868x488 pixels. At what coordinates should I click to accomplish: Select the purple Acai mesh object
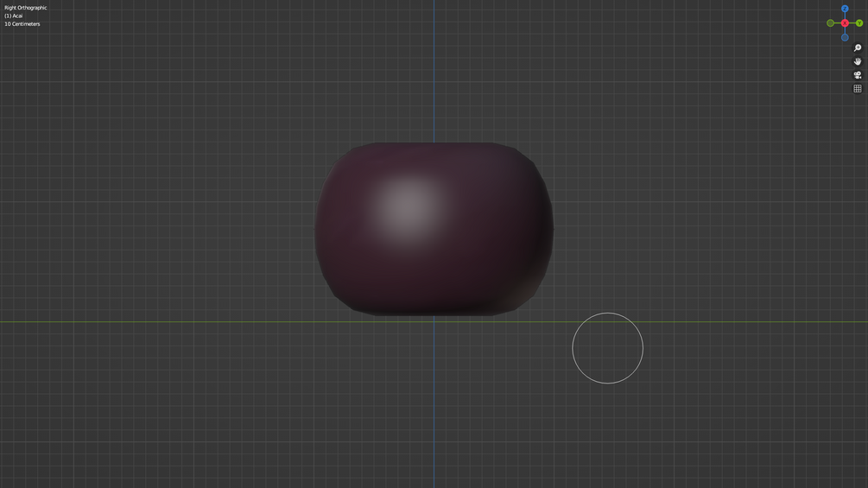[x=434, y=229]
